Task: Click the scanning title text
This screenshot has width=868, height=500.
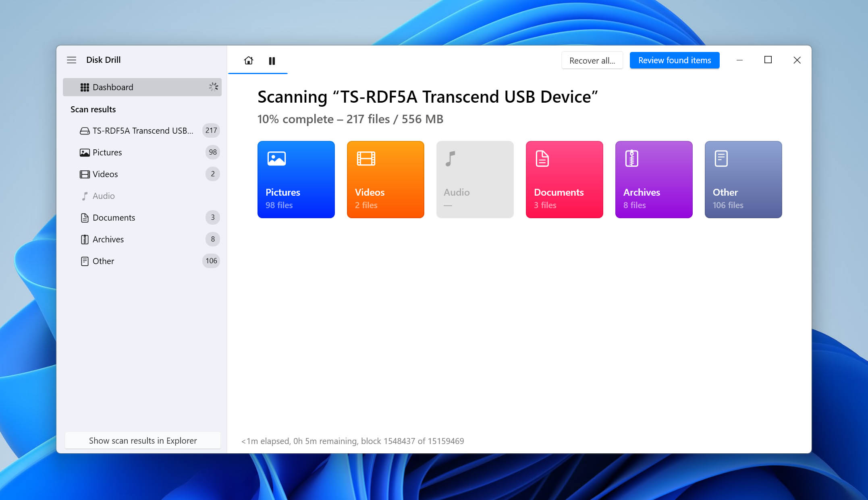Action: [x=428, y=97]
